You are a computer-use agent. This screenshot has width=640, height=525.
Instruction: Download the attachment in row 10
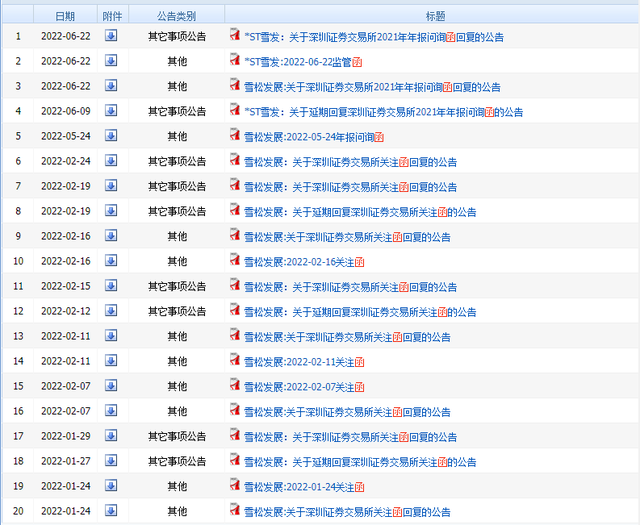pos(111,260)
